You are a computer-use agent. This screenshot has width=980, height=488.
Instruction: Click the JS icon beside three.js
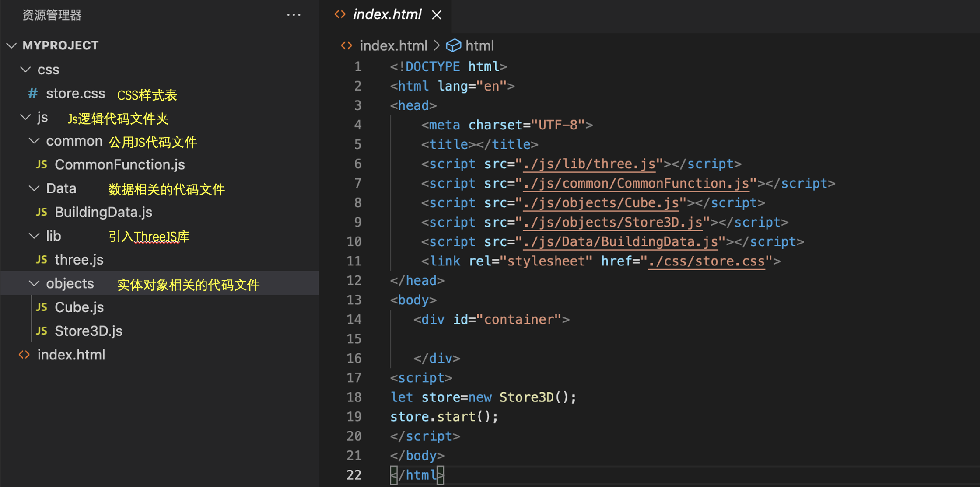point(42,260)
